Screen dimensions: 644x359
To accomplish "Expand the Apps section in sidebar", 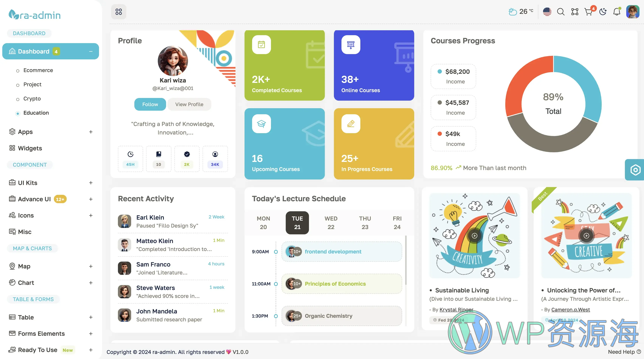I will [91, 131].
